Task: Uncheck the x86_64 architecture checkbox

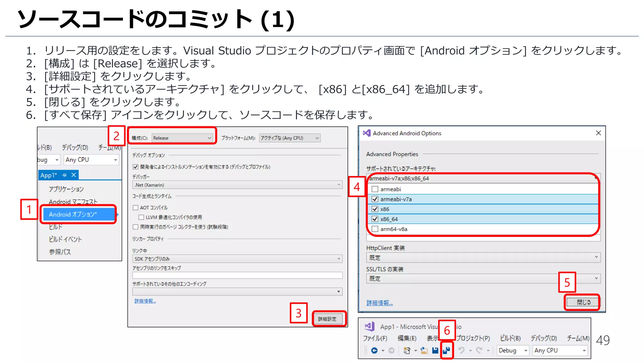Action: pyautogui.click(x=375, y=219)
